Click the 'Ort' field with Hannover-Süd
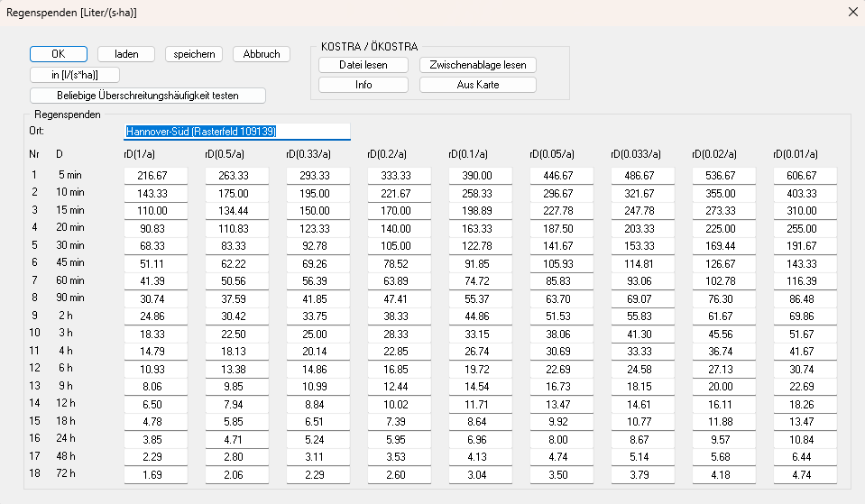 click(x=236, y=132)
